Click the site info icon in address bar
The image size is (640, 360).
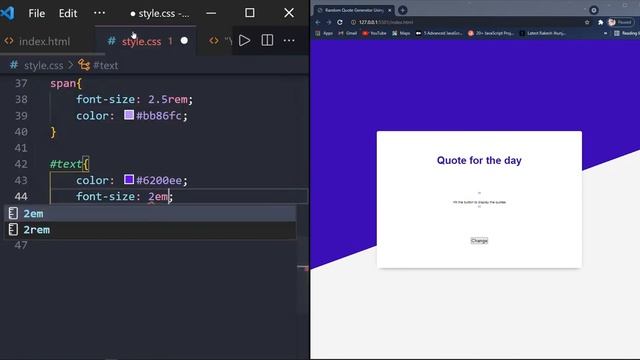point(353,22)
